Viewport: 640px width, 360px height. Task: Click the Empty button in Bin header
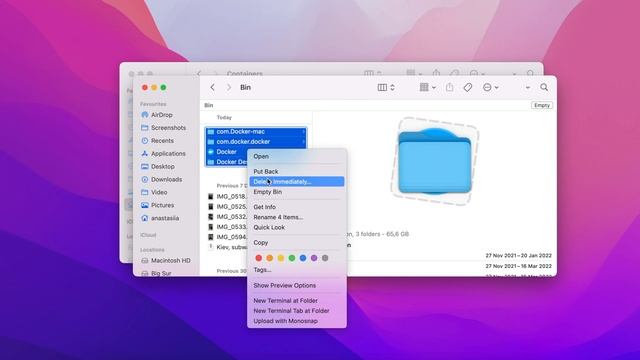[x=542, y=105]
